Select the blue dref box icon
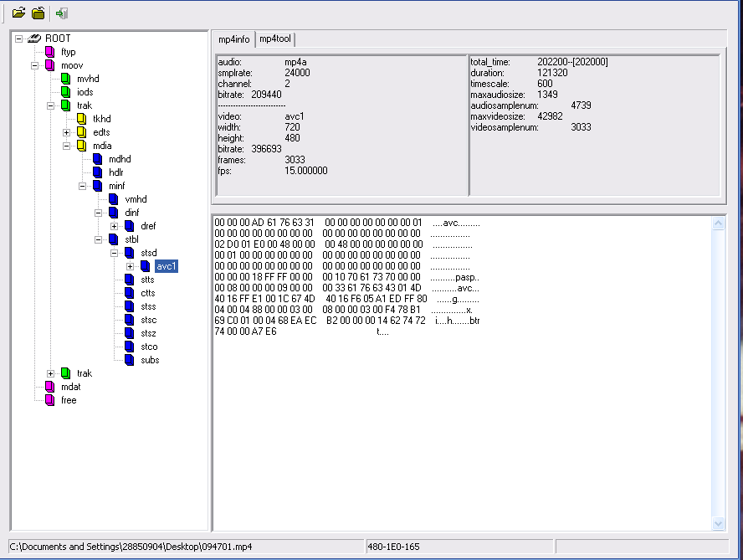The width and height of the screenshot is (743, 560). click(x=130, y=226)
